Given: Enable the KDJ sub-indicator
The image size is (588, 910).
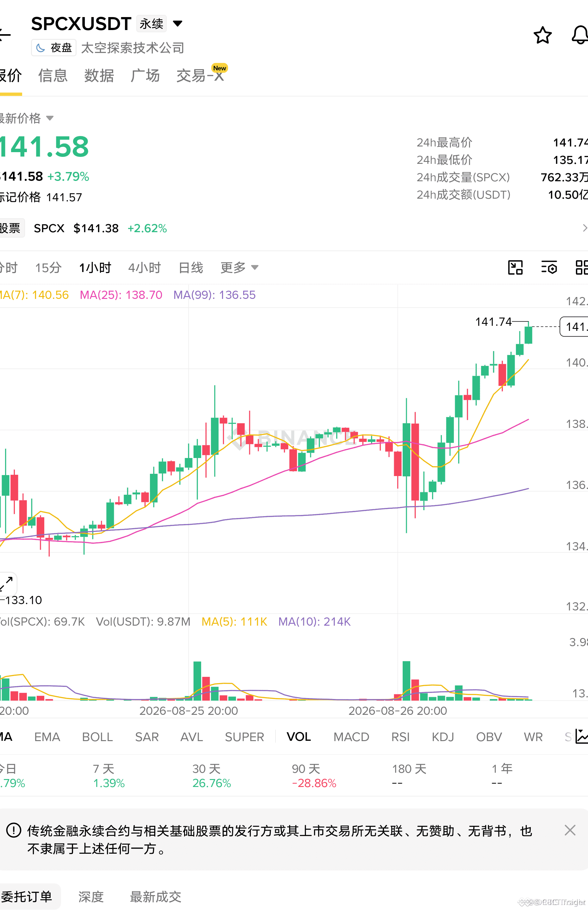Looking at the screenshot, I should coord(443,737).
